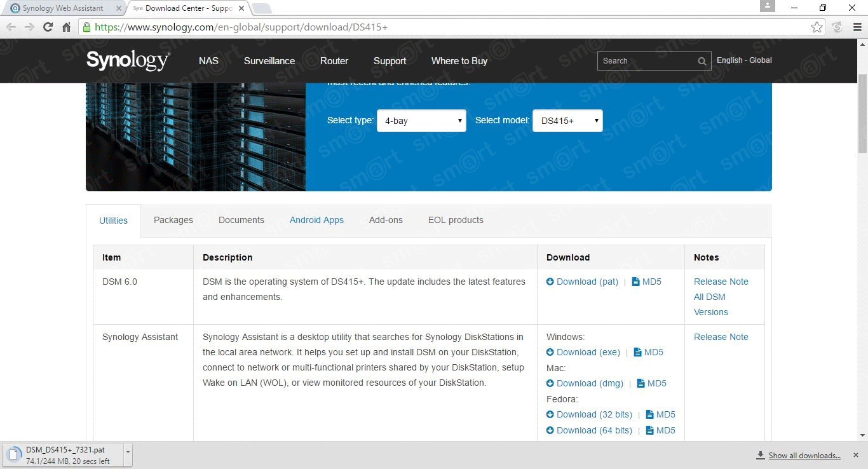Open the Surveillance menu

(269, 61)
